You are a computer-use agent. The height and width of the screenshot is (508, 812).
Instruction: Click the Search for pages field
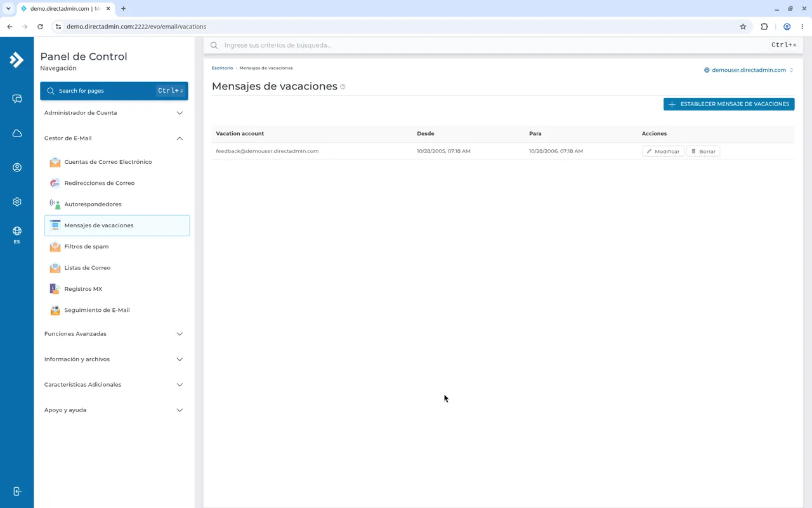point(114,91)
